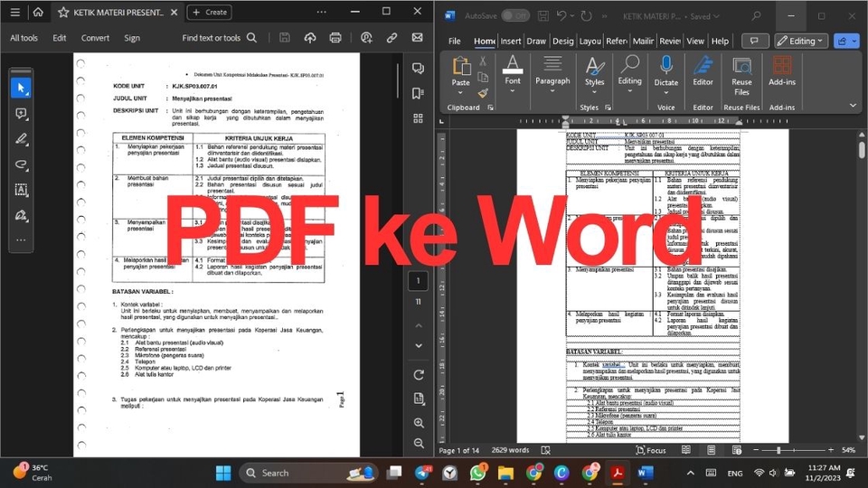The width and height of the screenshot is (868, 488).
Task: Open the Draw ribbon tab
Action: [x=536, y=41]
